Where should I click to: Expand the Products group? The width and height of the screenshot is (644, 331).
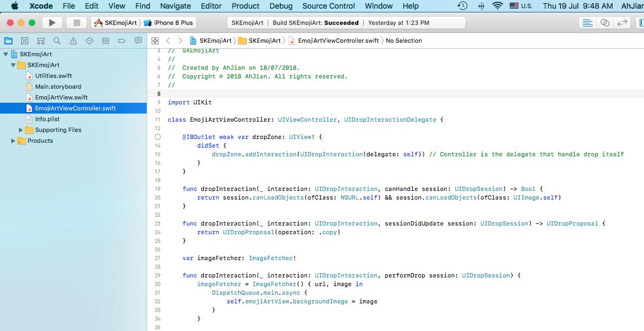click(x=14, y=141)
